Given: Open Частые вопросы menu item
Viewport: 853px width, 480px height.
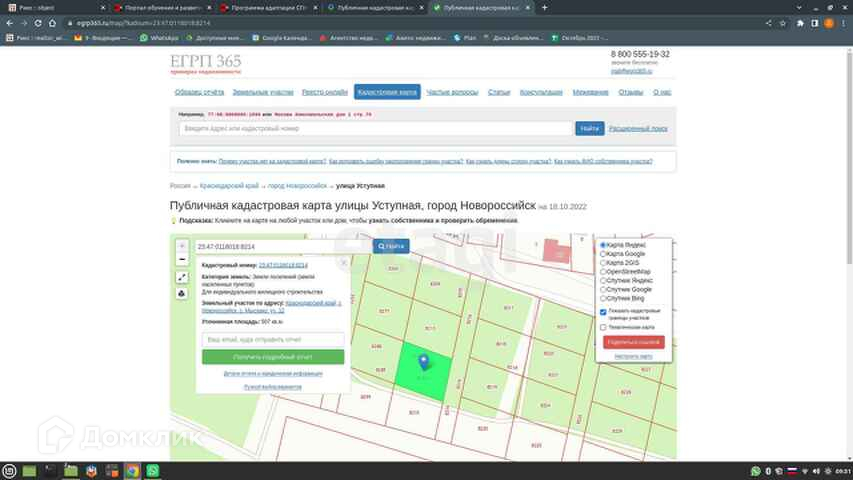Looking at the screenshot, I should tap(452, 92).
